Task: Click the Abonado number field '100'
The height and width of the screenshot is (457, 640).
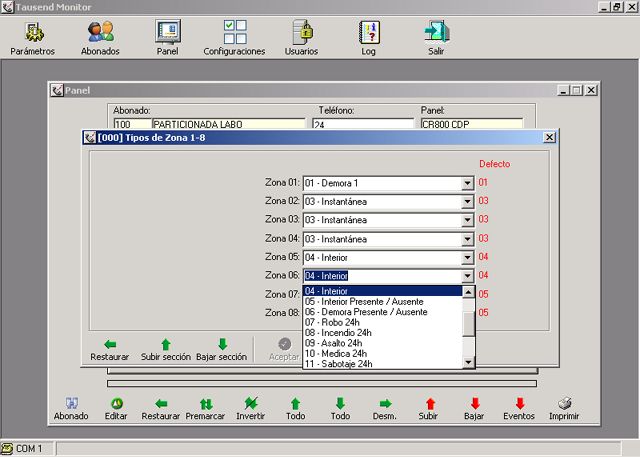Action: tap(132, 124)
